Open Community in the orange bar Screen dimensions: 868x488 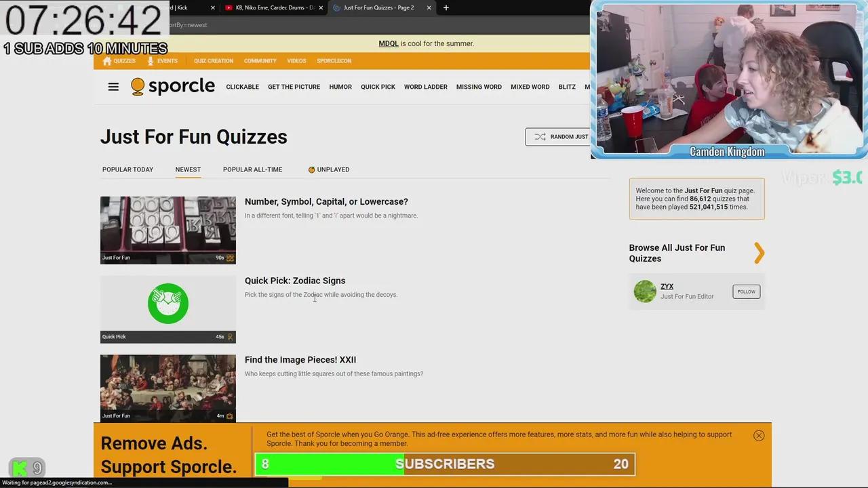point(260,61)
